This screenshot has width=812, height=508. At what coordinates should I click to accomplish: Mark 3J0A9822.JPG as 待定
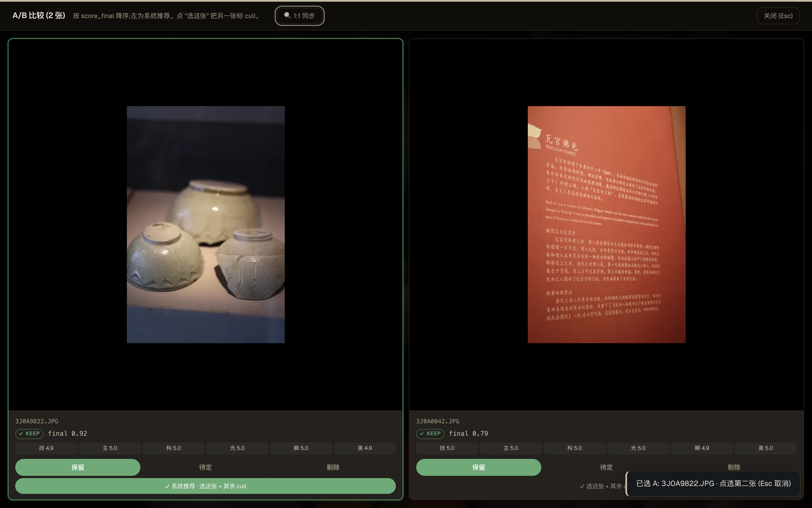[205, 467]
